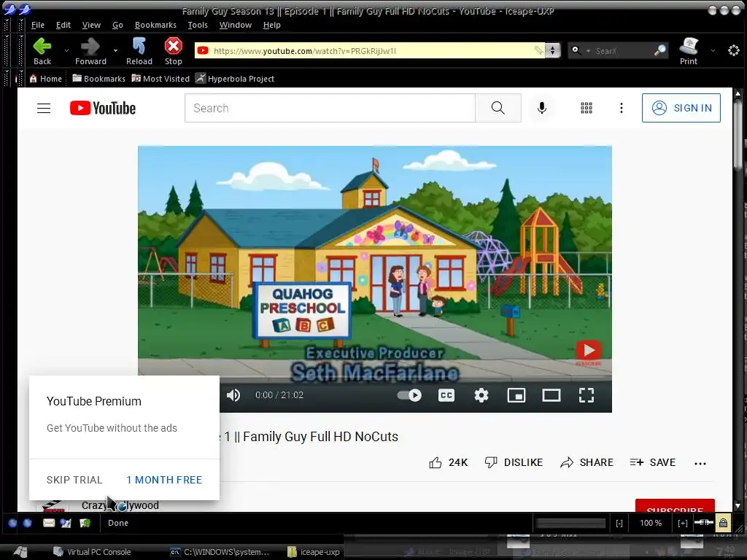This screenshot has width=747, height=560.
Task: Click the SearX browser search field
Action: [622, 50]
